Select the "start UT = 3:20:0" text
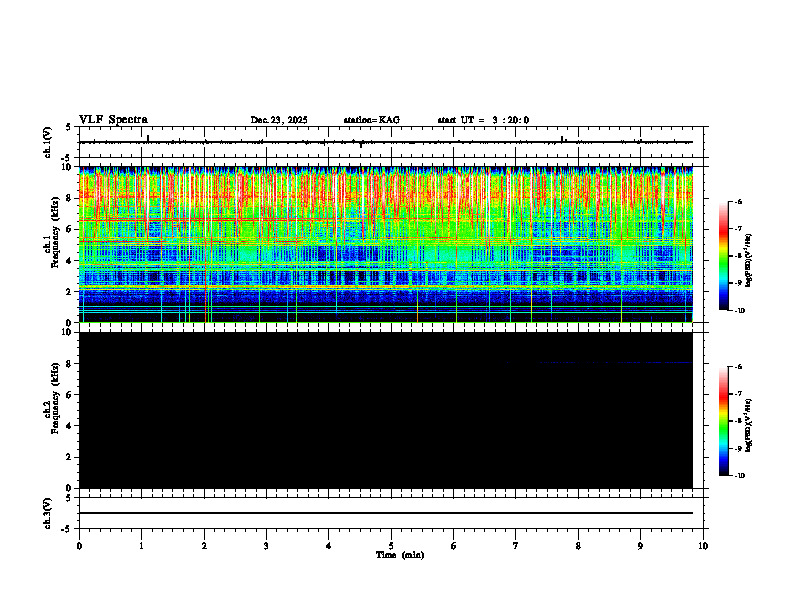This screenshot has height=612, width=792. pyautogui.click(x=483, y=120)
